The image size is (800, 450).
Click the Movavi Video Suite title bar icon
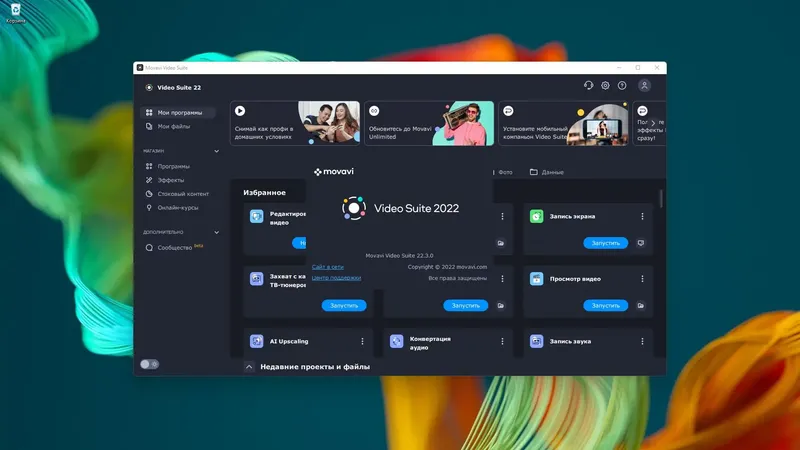[x=140, y=67]
